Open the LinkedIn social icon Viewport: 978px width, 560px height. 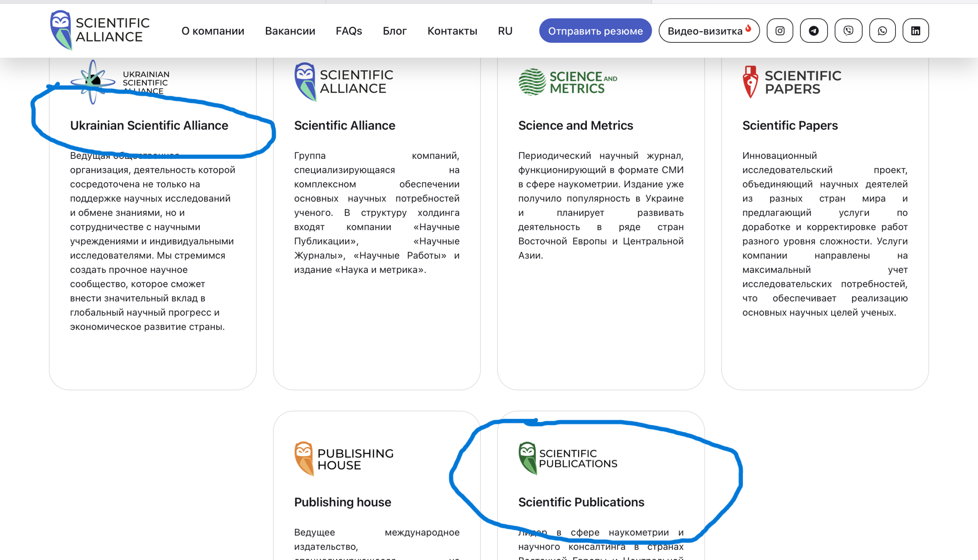point(915,31)
